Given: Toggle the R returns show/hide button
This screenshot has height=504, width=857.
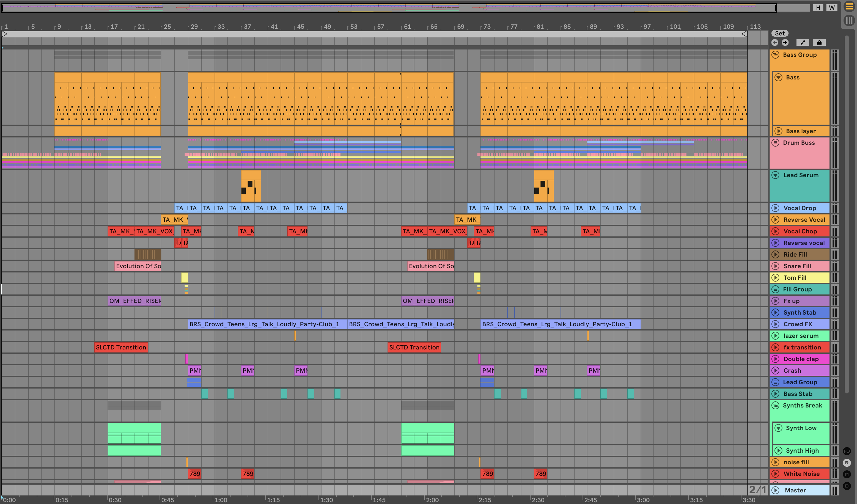Looking at the screenshot, I should 847,462.
